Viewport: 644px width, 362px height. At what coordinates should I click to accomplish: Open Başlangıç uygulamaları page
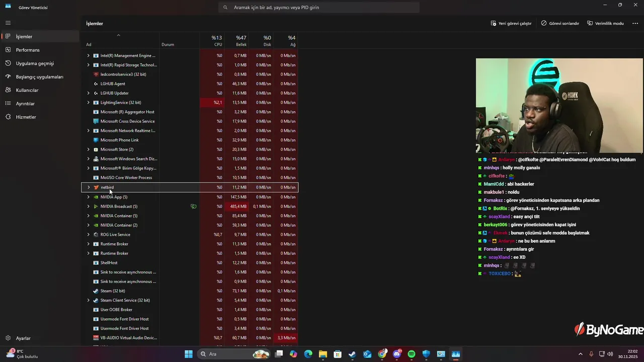40,76
